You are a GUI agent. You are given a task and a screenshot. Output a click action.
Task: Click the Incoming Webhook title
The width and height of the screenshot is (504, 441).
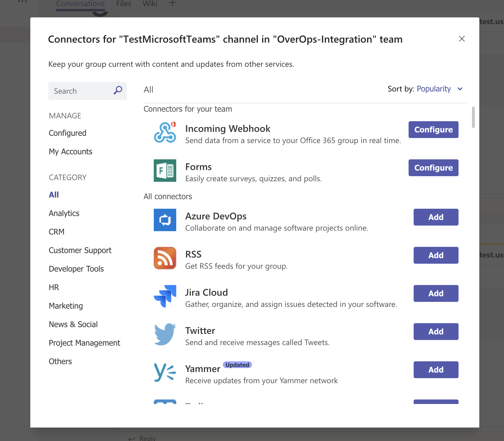coord(228,128)
